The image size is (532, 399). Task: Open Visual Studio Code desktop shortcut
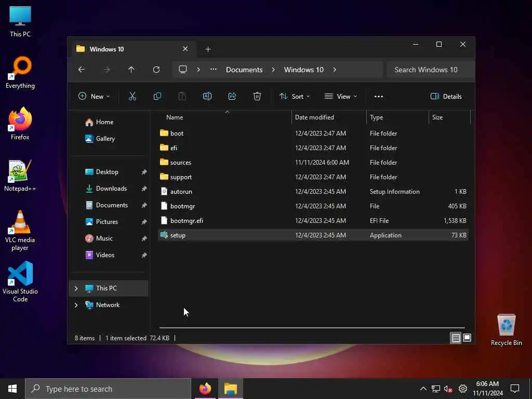pos(20,282)
